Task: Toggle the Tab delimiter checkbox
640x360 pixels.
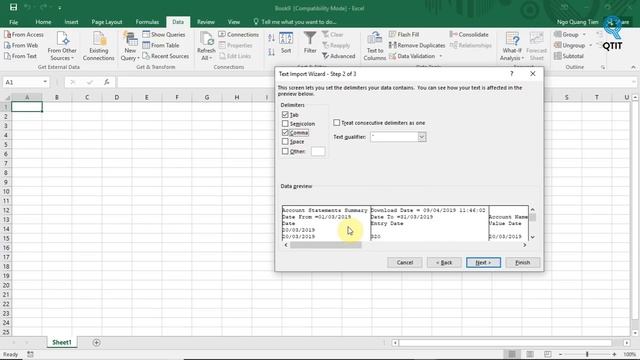Action: 285,115
